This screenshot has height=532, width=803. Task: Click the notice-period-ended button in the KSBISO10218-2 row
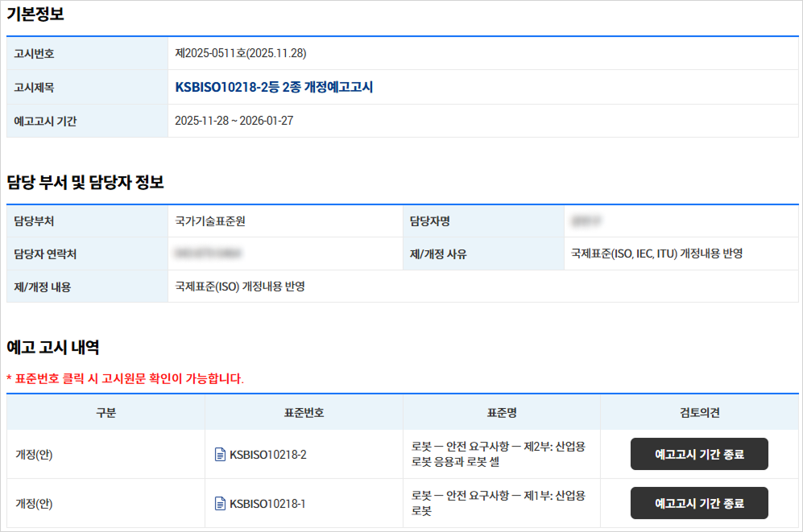pos(699,454)
